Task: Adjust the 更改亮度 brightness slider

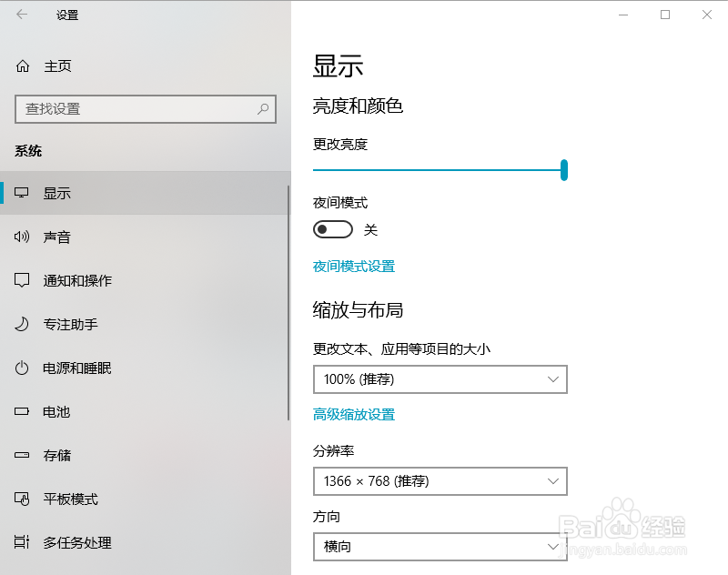Action: [564, 170]
